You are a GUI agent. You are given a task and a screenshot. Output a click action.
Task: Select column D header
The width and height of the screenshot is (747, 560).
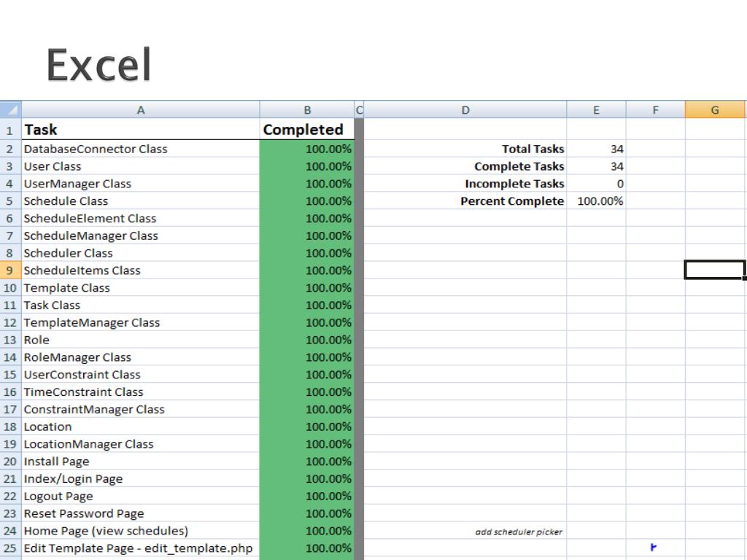tap(465, 110)
